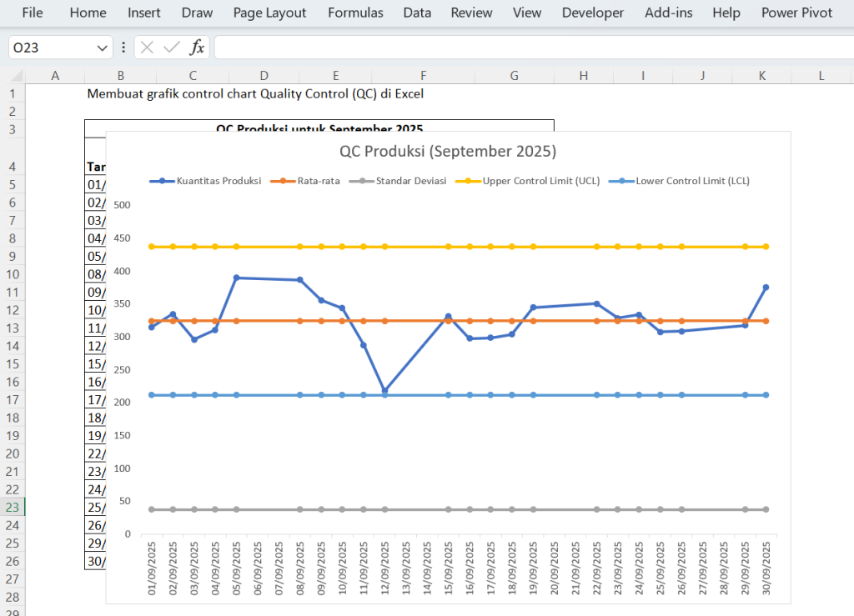Image resolution: width=854 pixels, height=616 pixels.
Task: Click inside the Name Box showing O23
Action: 50,48
